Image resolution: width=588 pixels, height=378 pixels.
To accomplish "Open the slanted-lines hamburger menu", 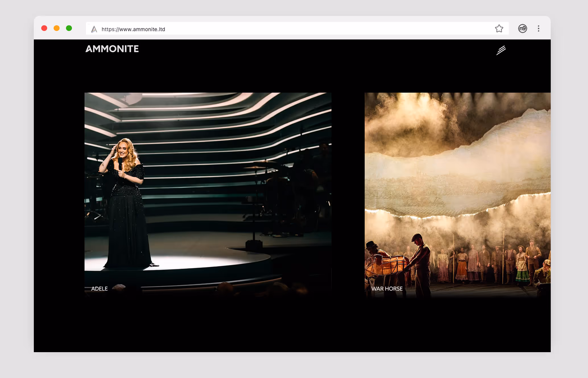I will coord(501,50).
